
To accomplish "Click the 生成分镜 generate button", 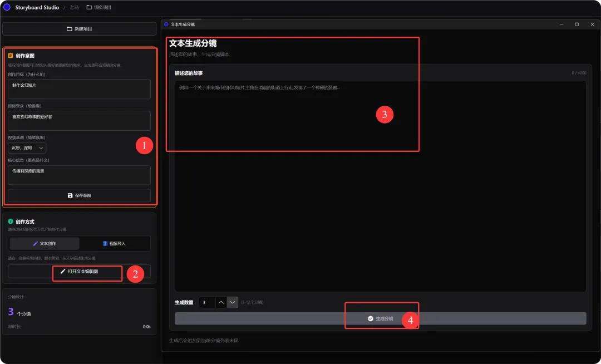I will [x=380, y=318].
